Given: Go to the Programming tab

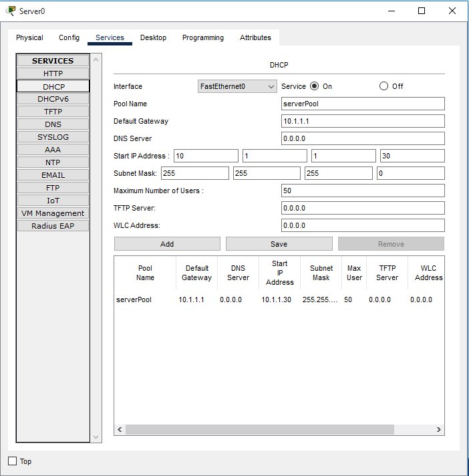Looking at the screenshot, I should tap(203, 37).
